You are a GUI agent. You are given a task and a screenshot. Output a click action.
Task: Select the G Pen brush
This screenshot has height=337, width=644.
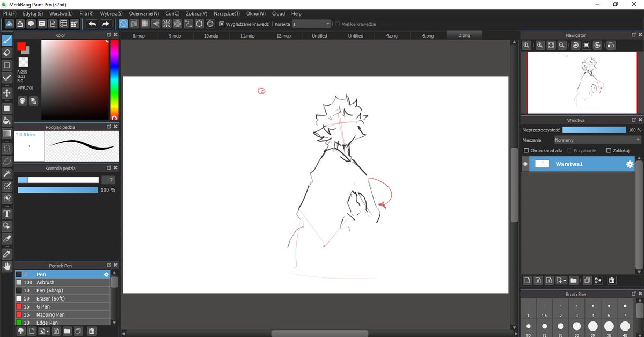[x=63, y=306]
